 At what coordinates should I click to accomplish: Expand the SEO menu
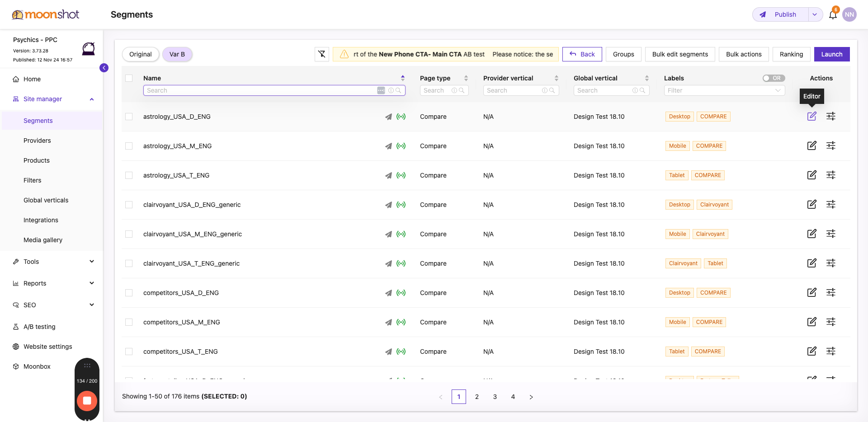[x=92, y=305]
